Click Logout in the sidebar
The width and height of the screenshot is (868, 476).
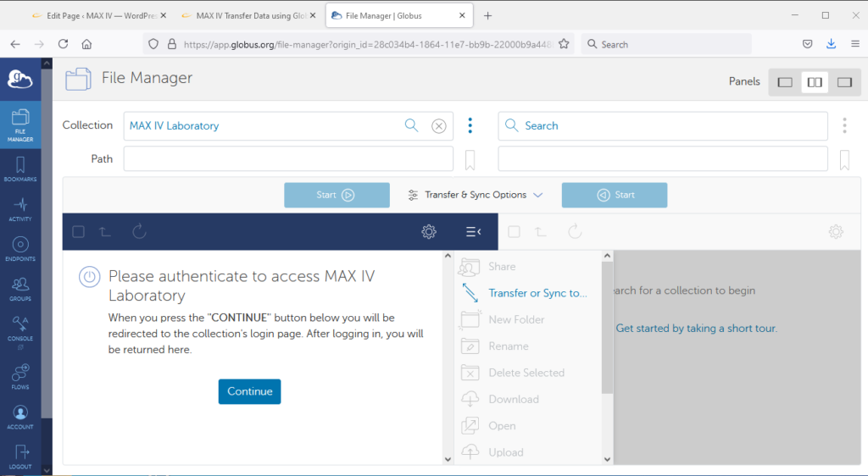(x=20, y=457)
